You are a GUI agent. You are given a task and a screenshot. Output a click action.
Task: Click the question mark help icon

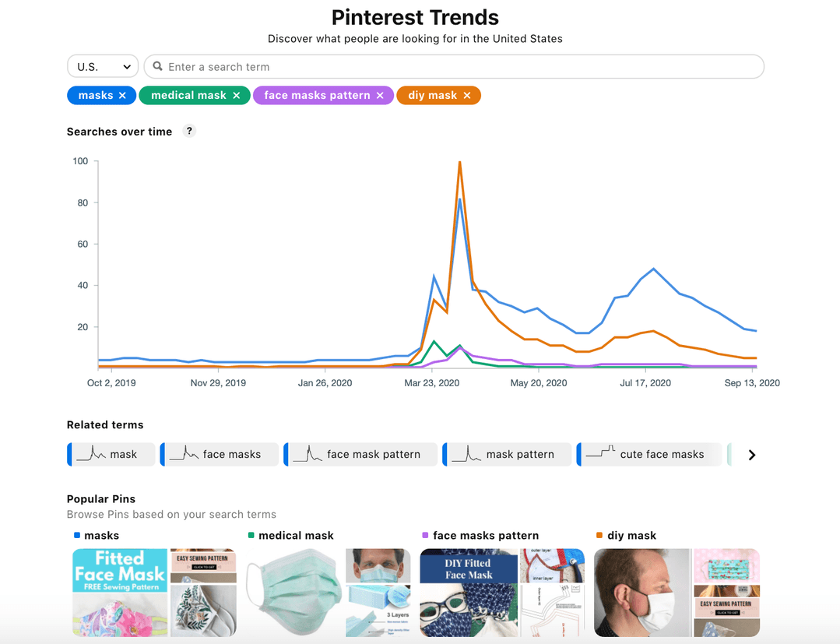tap(189, 131)
